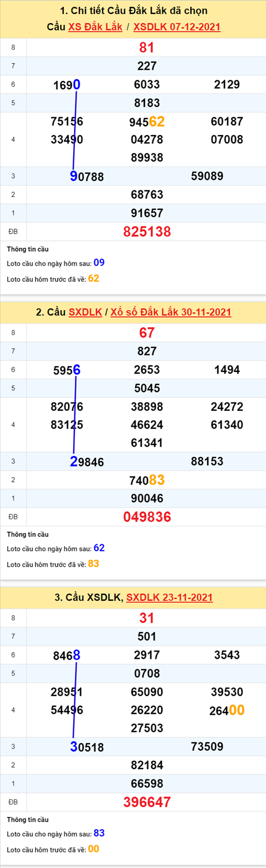Select number 3543 in third table
This screenshot has width=266, height=868.
point(227,655)
